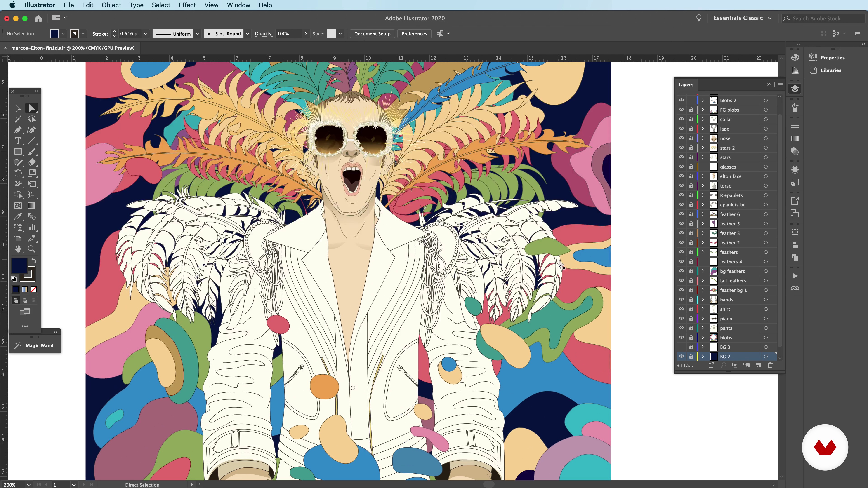Select the Rotate tool
Screen dimensions: 868x488
[18, 173]
